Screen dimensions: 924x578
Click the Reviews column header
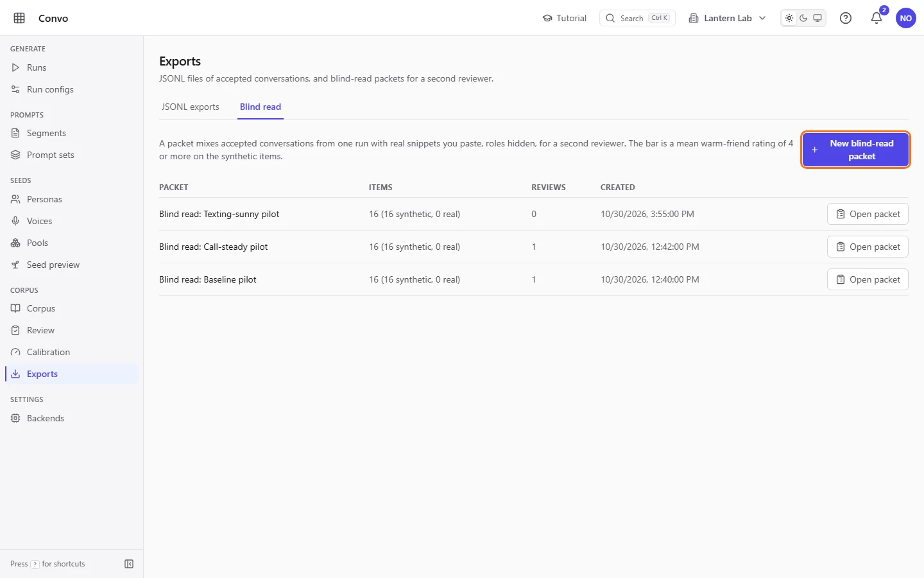click(x=549, y=188)
